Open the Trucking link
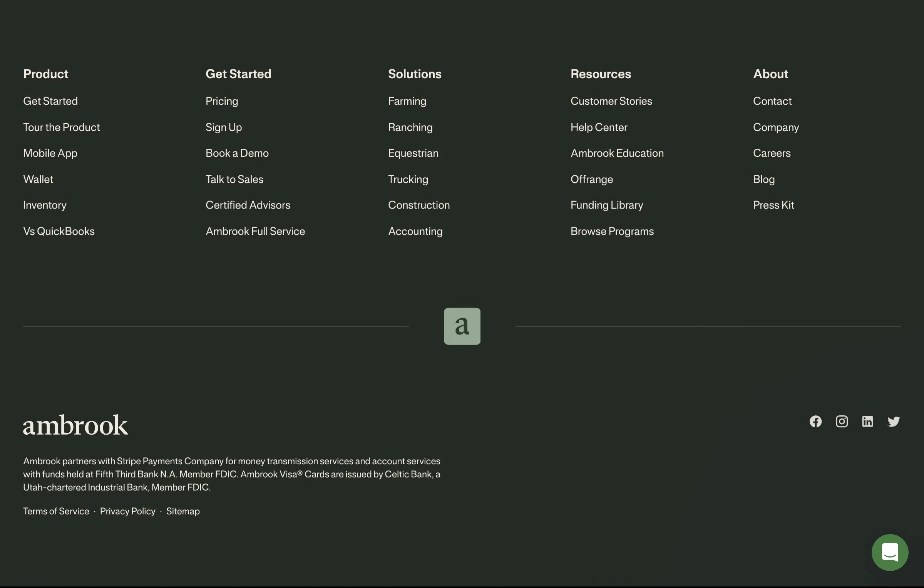 pos(408,180)
